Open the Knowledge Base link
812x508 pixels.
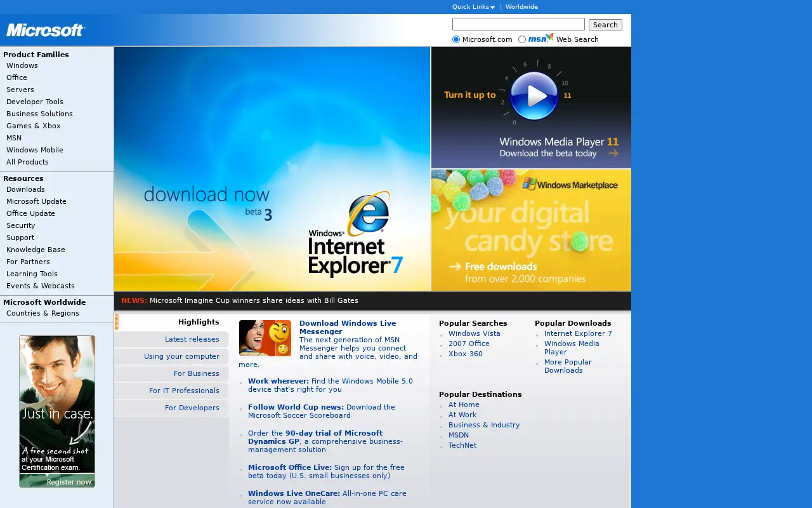[36, 250]
